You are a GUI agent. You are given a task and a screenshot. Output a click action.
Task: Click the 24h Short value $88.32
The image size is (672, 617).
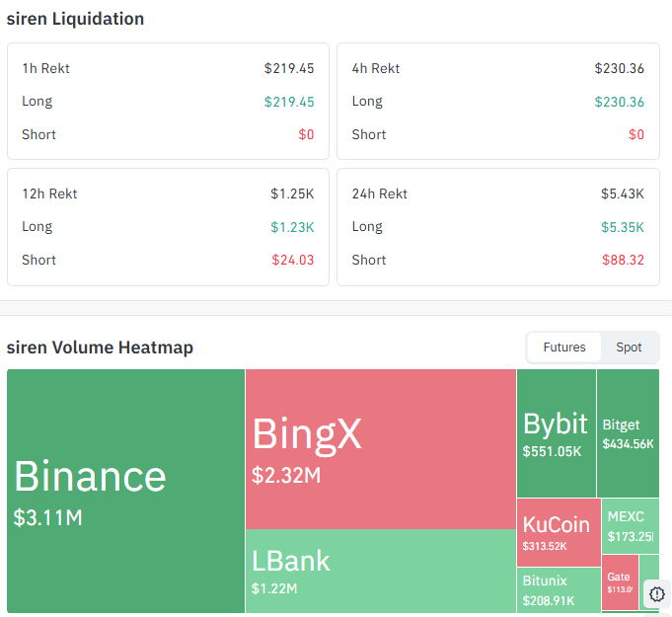[x=623, y=260]
